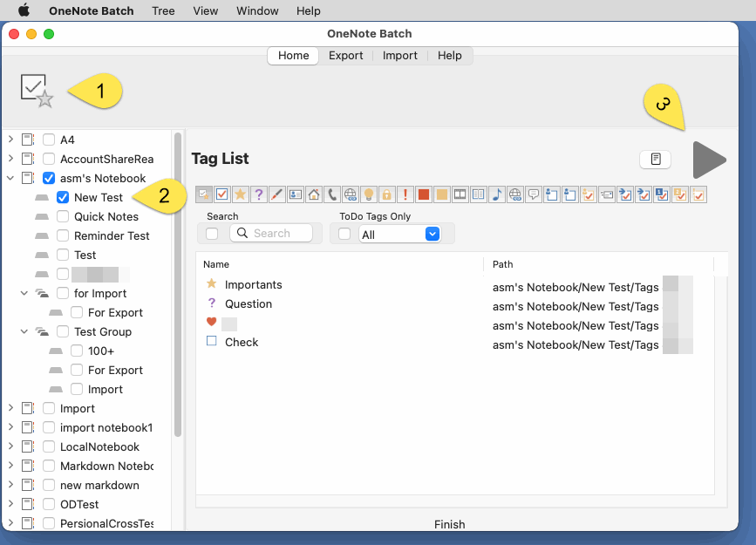Click the report document button near Tag List
The height and width of the screenshot is (545, 756).
pos(655,159)
